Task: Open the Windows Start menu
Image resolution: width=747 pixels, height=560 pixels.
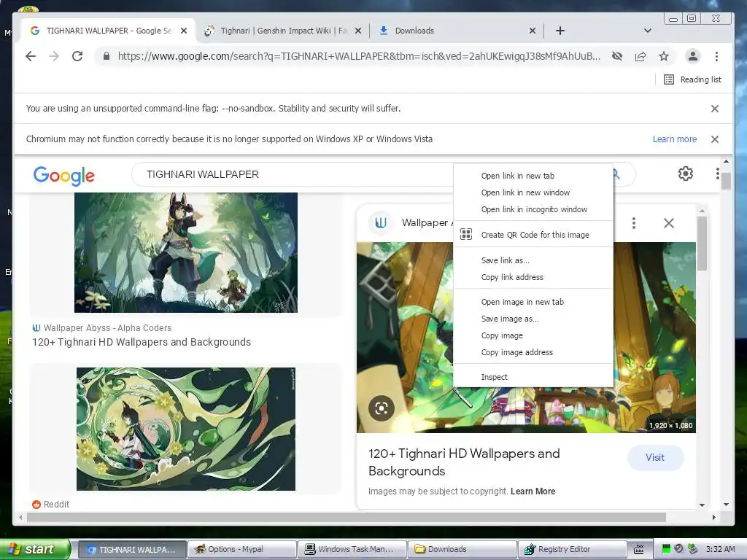Action: (34, 549)
